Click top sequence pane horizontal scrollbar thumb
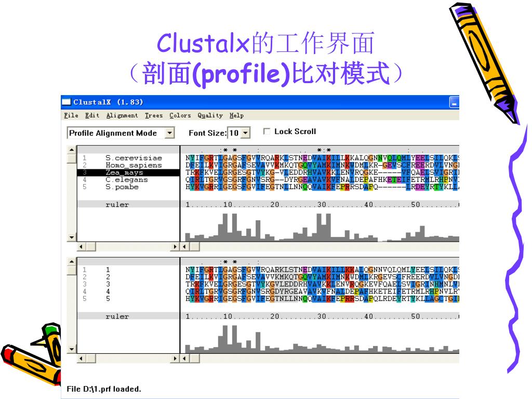Image resolution: width=532 pixels, height=399 pixels. click(194, 247)
